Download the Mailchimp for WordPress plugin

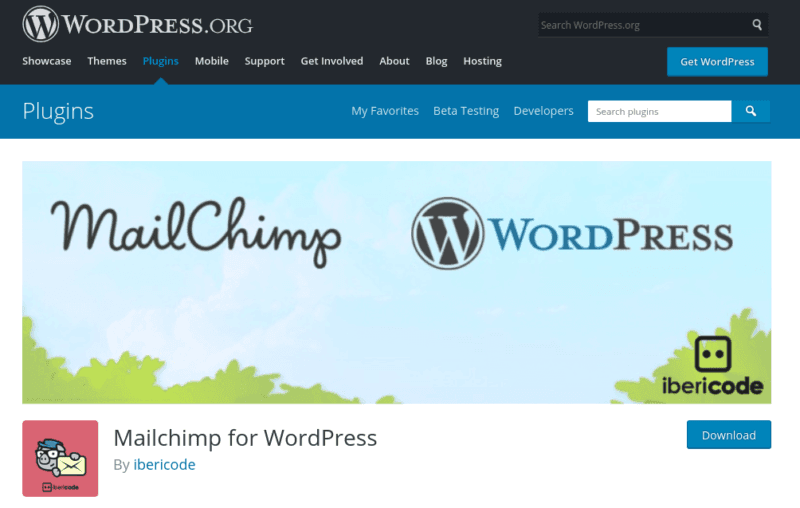click(x=729, y=435)
